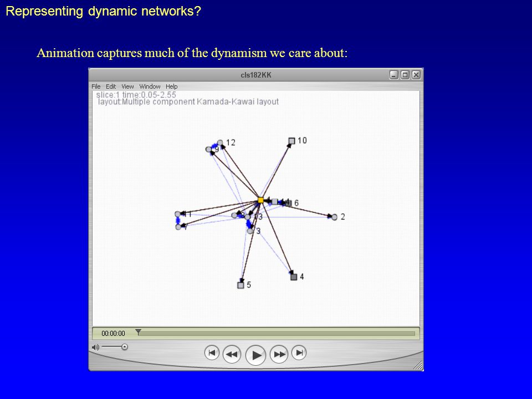Screen dimensions: 532x399
Task: Close the cls182KK window
Action: [416, 75]
